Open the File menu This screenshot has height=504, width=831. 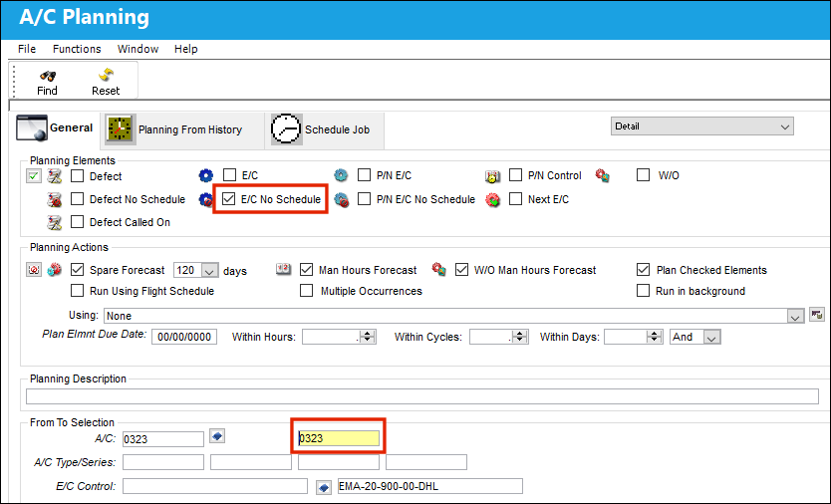(27, 49)
